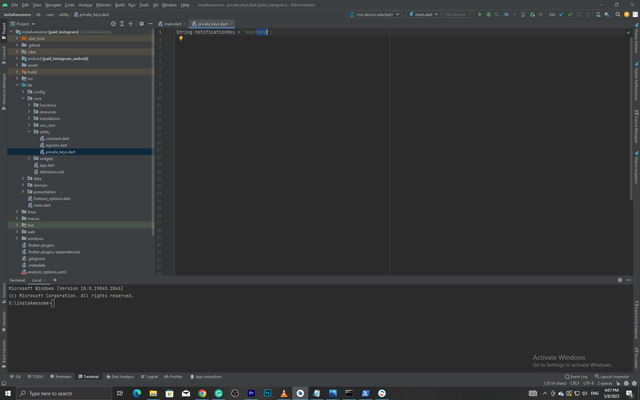
Task: Toggle the Flutter Inspector side tab
Action: [x=636, y=167]
